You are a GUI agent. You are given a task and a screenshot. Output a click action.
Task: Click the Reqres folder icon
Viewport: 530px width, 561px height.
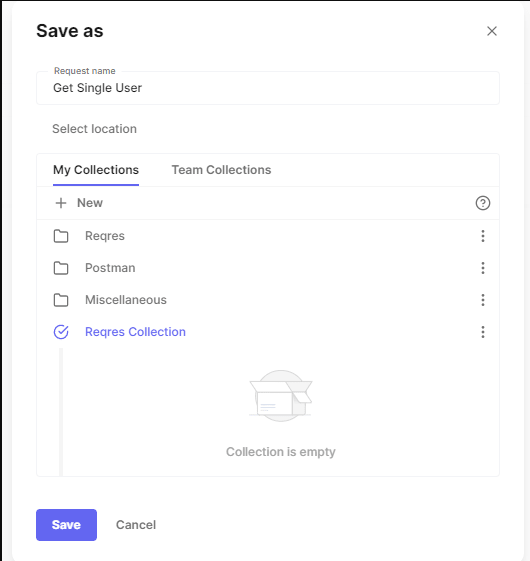[x=61, y=236]
